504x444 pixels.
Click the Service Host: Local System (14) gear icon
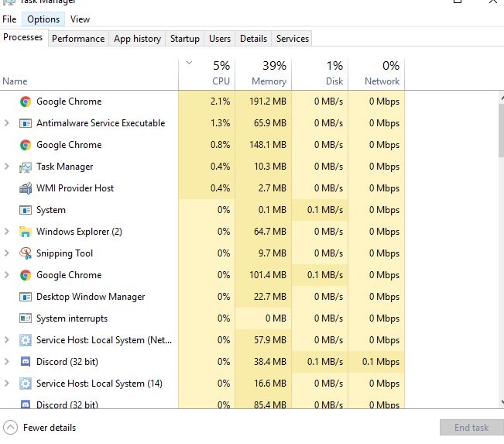click(x=26, y=384)
